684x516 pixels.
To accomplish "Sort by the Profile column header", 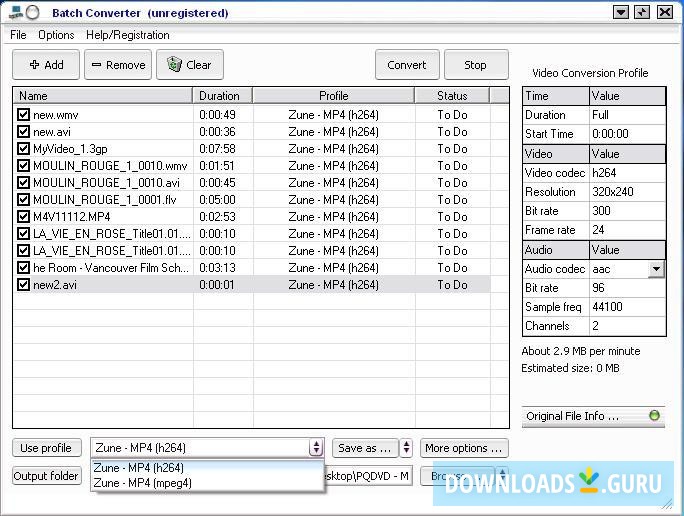I will [x=334, y=96].
